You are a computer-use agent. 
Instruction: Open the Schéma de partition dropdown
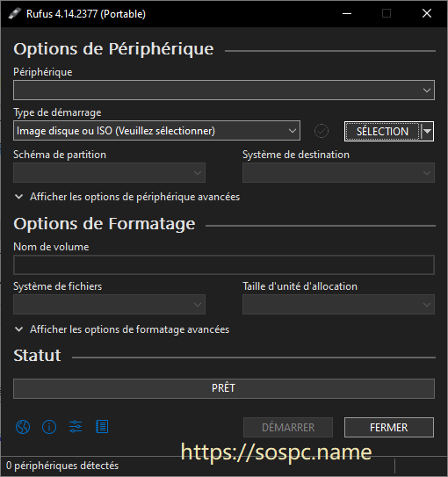(x=109, y=173)
